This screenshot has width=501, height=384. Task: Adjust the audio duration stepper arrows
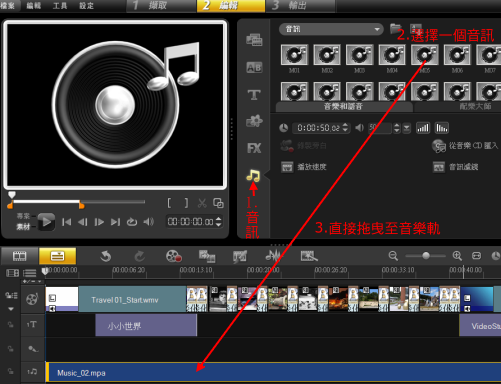point(346,128)
